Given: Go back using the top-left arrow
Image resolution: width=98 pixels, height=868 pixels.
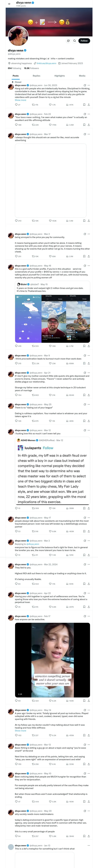Looking at the screenshot, I should coord(9,4).
